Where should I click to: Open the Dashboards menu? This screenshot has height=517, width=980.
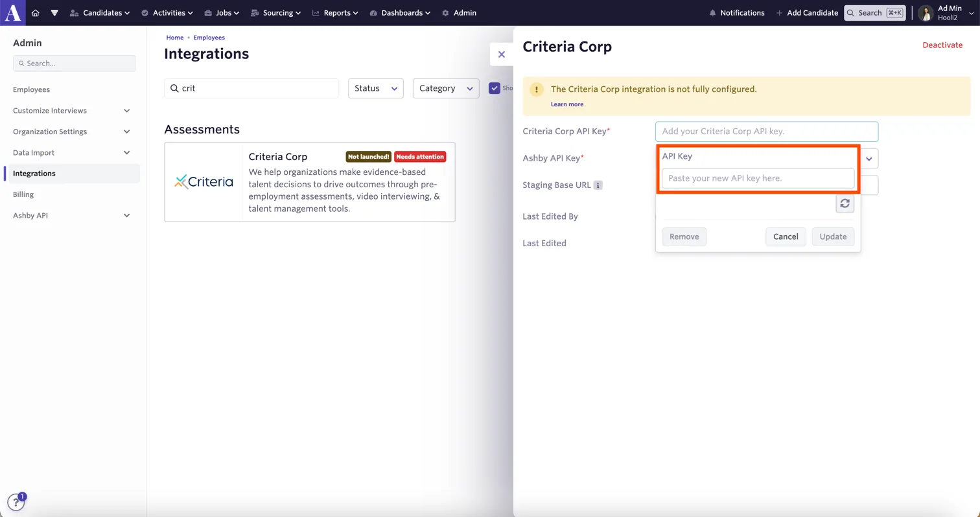pyautogui.click(x=400, y=13)
